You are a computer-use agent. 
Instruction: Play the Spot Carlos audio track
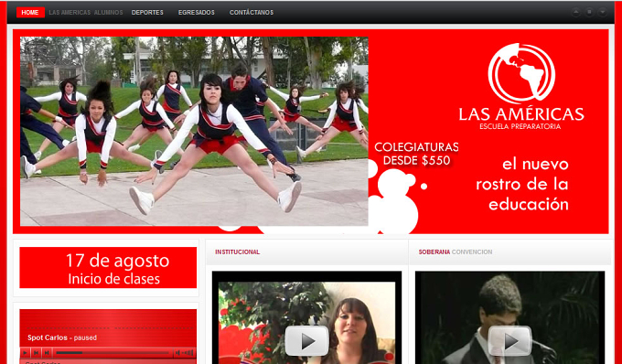(x=25, y=352)
